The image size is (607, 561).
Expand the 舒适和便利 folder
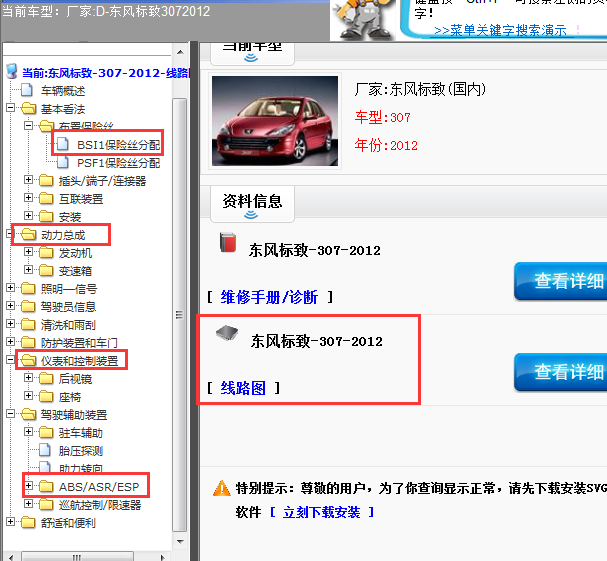click(10, 522)
